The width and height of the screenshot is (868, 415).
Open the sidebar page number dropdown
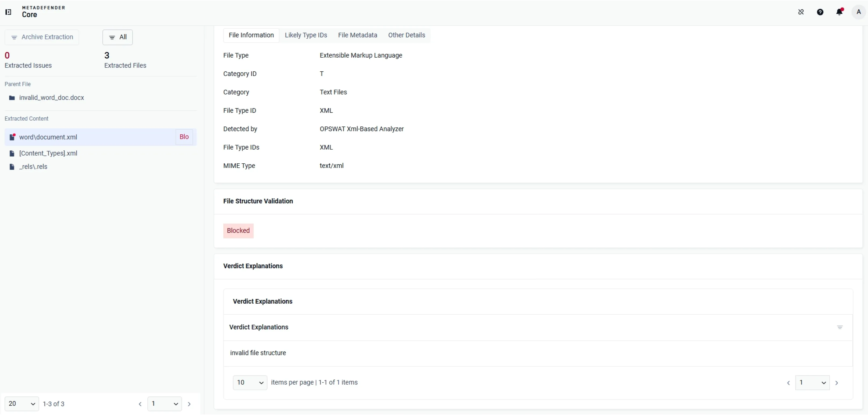165,404
